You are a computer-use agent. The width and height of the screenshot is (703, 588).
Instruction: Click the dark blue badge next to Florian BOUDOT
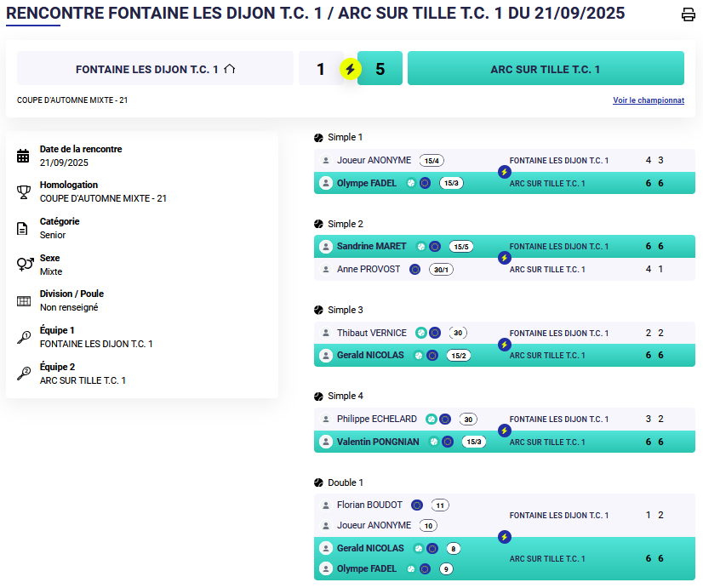point(417,505)
